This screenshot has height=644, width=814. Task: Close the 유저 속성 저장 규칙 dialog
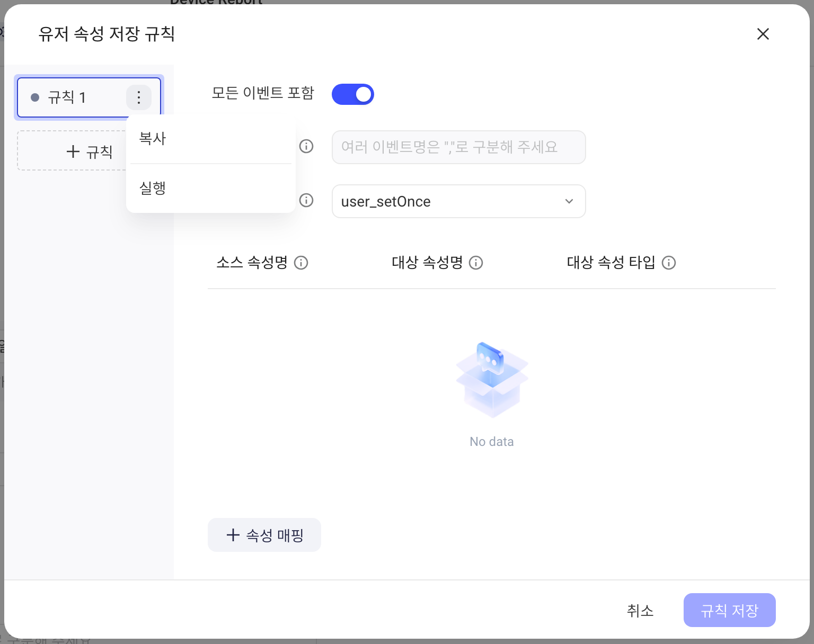tap(763, 34)
